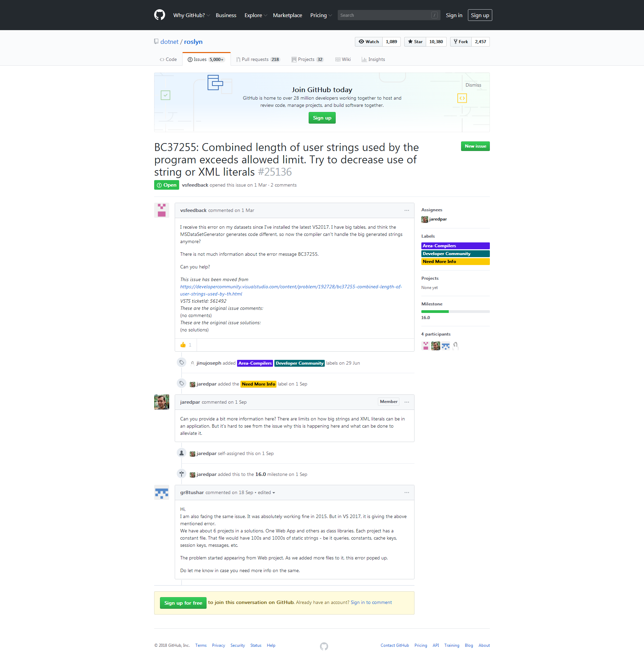The width and height of the screenshot is (644, 668).
Task: Click the Watch button
Action: point(369,42)
